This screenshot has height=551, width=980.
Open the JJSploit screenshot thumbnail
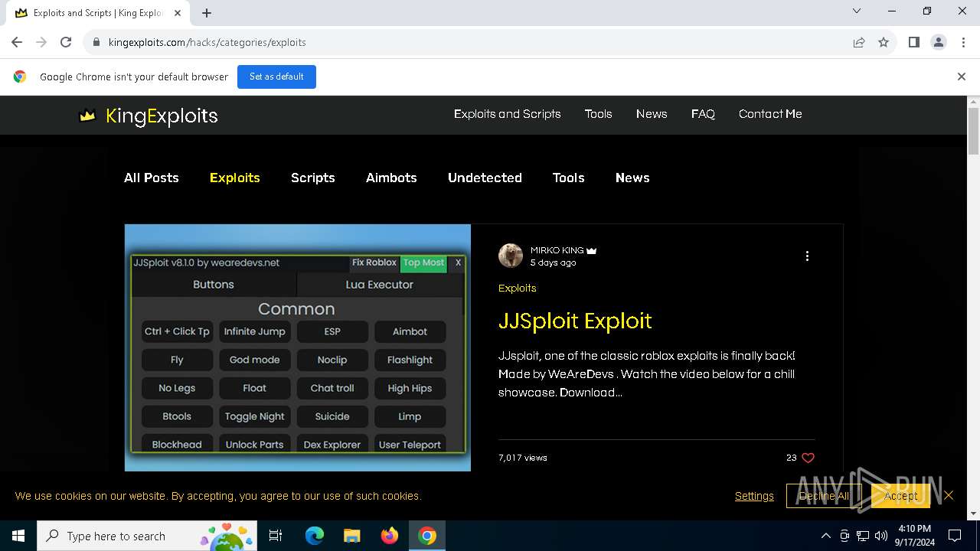pos(298,347)
